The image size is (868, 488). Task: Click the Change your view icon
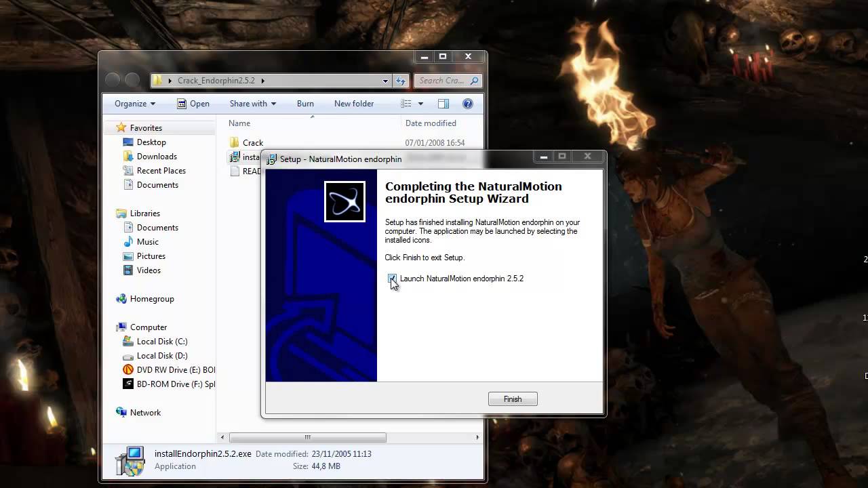pos(406,104)
